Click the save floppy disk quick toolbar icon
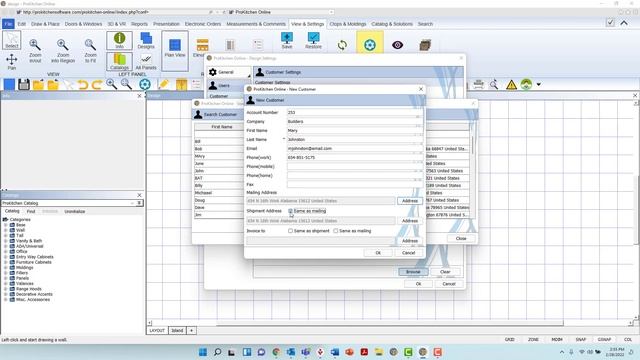This screenshot has height=360, width=640. (24, 84)
